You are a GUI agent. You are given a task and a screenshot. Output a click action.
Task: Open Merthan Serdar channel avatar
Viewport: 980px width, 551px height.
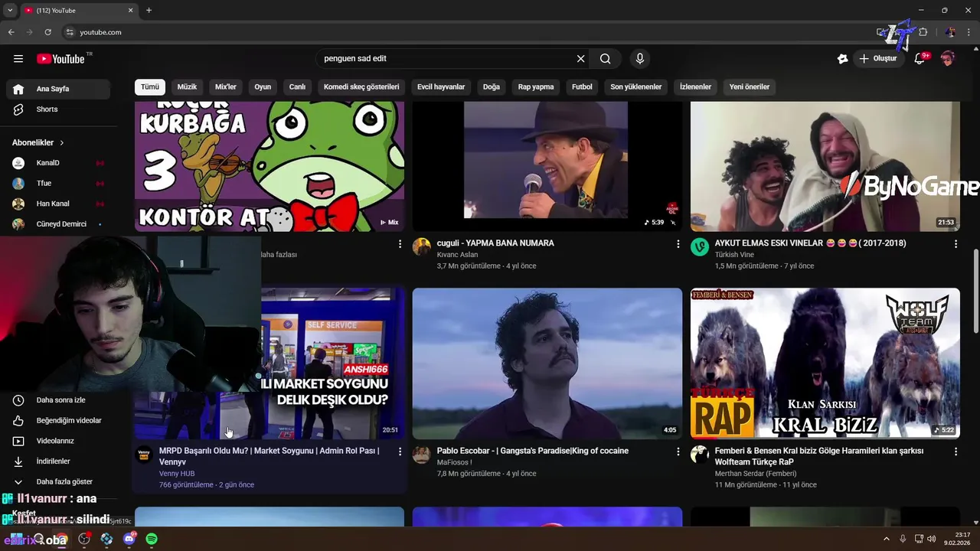(x=700, y=455)
